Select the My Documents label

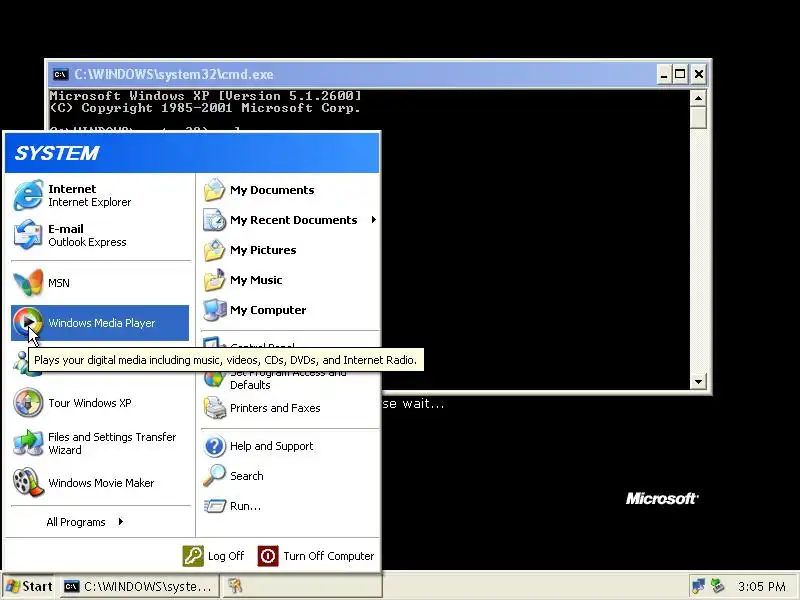click(x=272, y=190)
